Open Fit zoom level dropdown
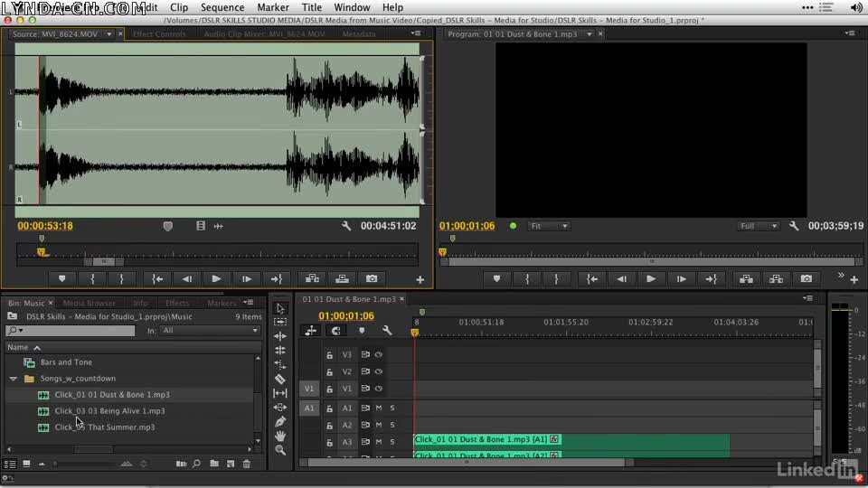This screenshot has height=488, width=868. pyautogui.click(x=549, y=226)
